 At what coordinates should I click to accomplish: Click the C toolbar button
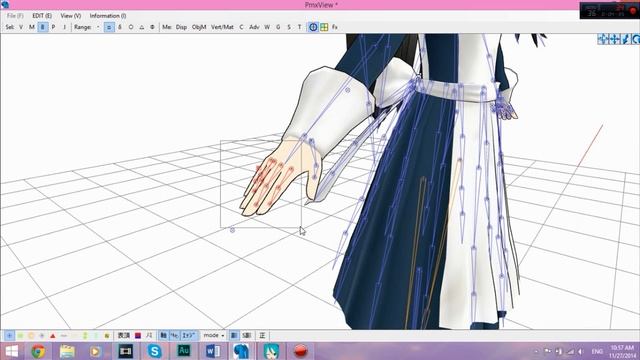pyautogui.click(x=241, y=27)
